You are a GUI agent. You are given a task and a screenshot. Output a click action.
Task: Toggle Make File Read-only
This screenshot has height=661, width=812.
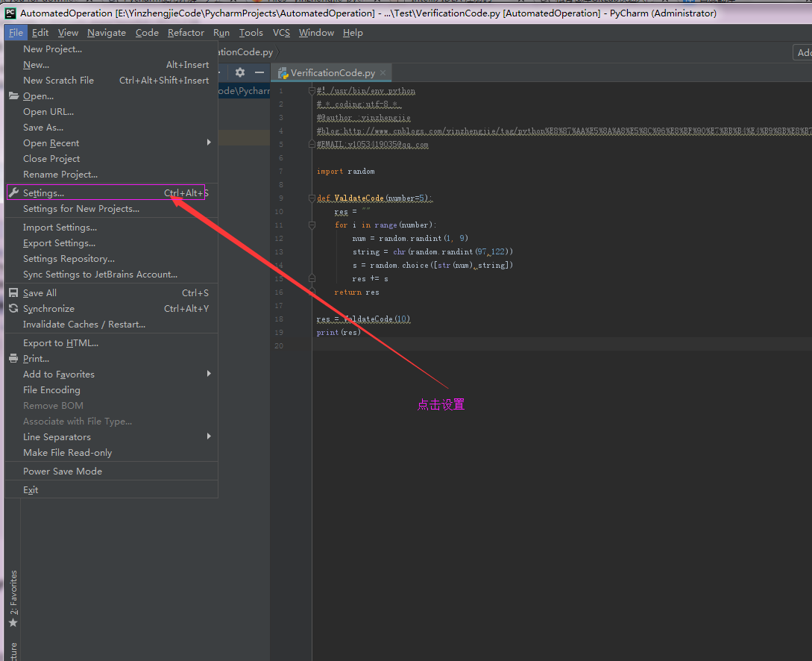67,453
